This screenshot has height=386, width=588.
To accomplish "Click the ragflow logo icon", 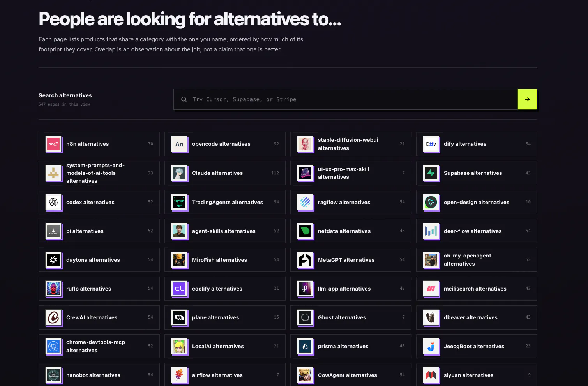I will 305,202.
